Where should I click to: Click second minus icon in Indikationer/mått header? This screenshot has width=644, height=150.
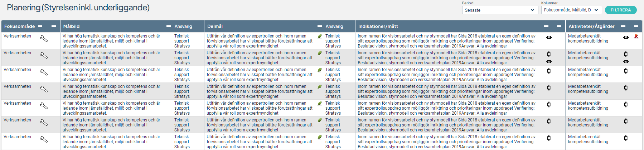pos(559,26)
